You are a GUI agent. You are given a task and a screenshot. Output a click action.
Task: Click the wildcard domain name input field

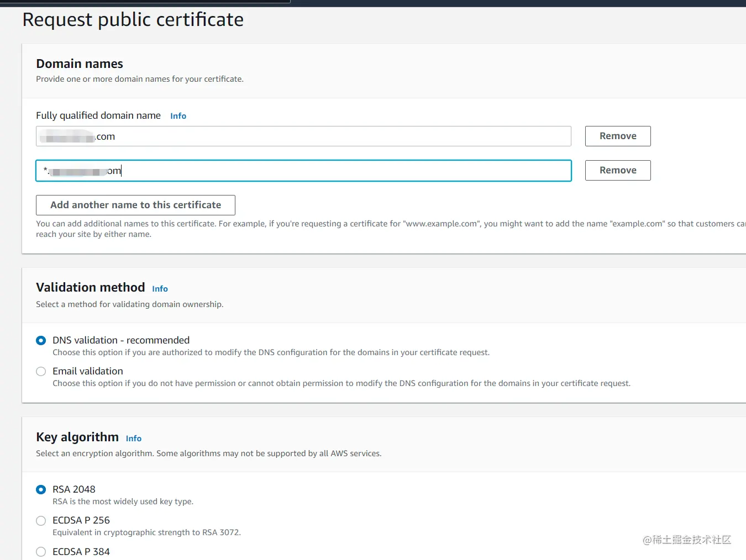pyautogui.click(x=303, y=171)
